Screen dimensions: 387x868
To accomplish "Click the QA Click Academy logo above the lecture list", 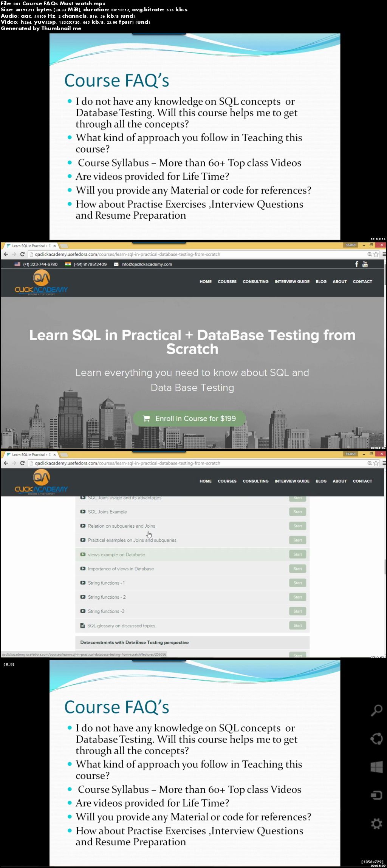I will coord(41,482).
